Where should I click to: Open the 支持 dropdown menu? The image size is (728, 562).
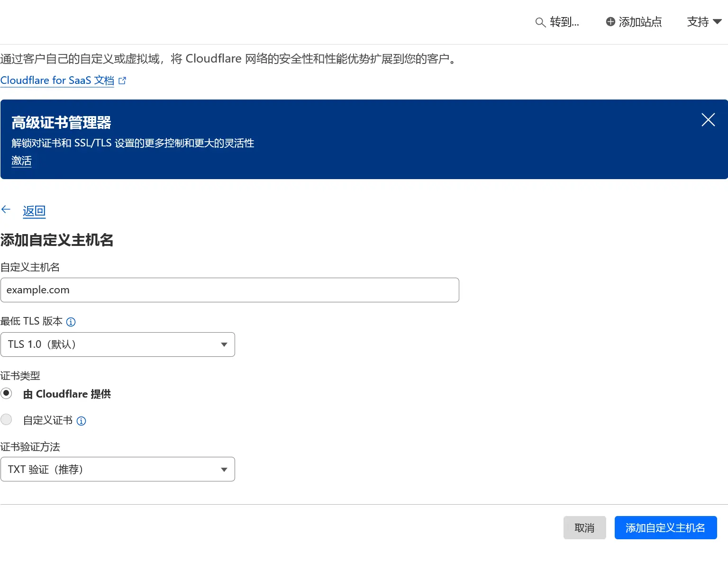pos(704,22)
